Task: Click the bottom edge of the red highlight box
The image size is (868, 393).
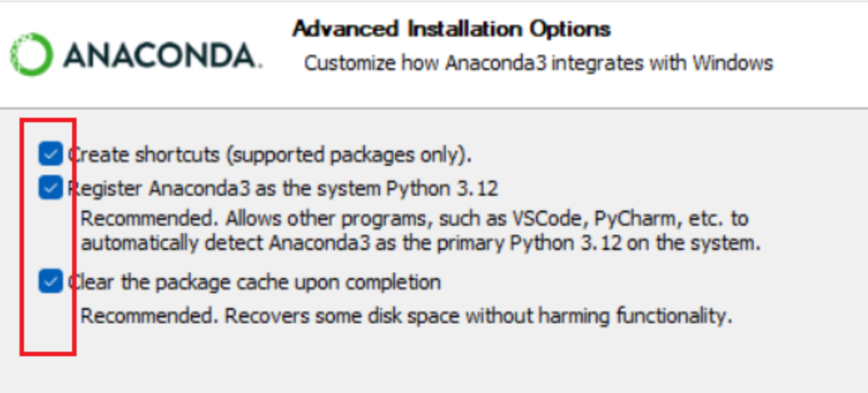Action: (48, 353)
